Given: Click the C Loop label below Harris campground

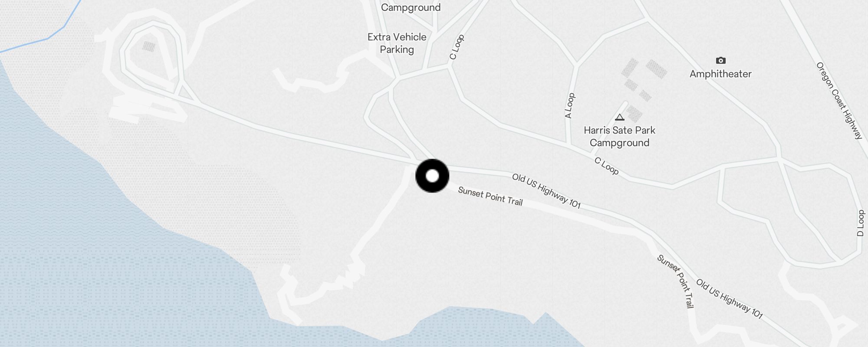Looking at the screenshot, I should click(x=606, y=166).
